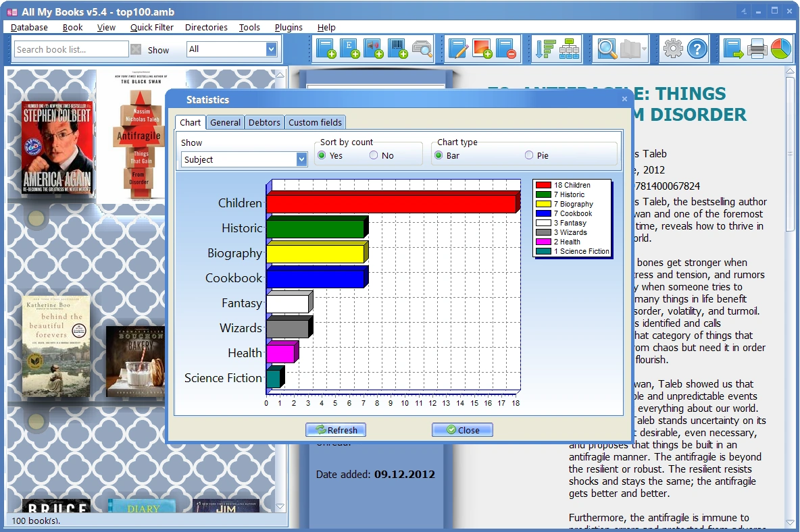Click the green Historic bar in chart
Viewport: 800px width, 532px height.
(317, 228)
